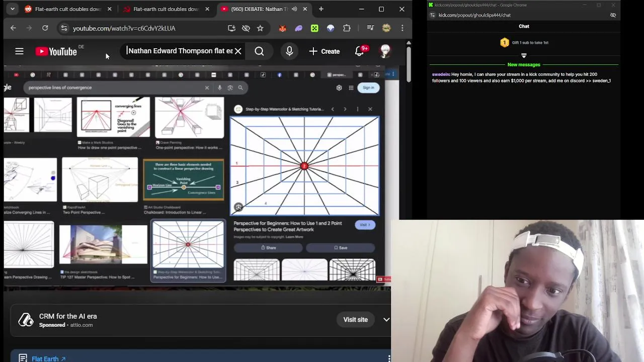Click Share under the perspective image
Screen dimensions: 644x362
[268, 248]
